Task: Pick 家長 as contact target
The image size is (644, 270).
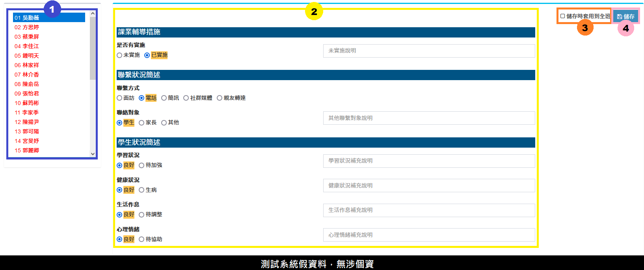Action: click(x=141, y=123)
